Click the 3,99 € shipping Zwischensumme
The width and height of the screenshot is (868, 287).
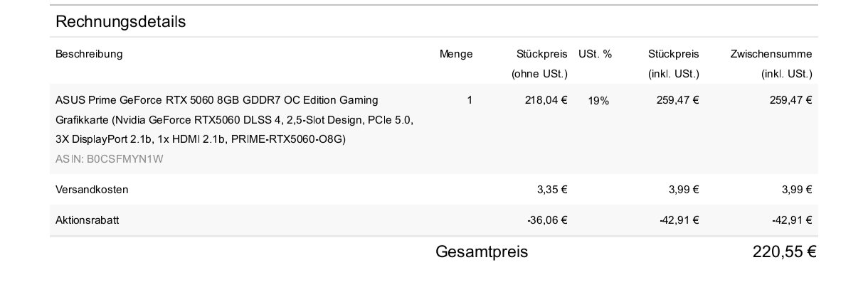point(796,190)
